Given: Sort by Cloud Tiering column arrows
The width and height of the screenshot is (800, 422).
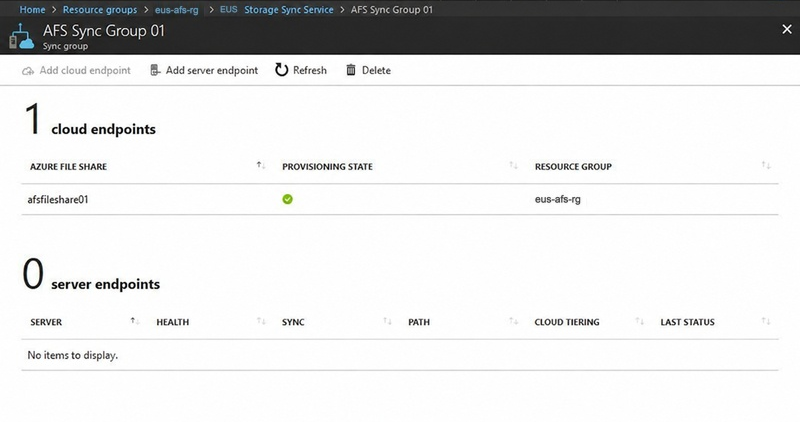Looking at the screenshot, I should click(x=639, y=321).
